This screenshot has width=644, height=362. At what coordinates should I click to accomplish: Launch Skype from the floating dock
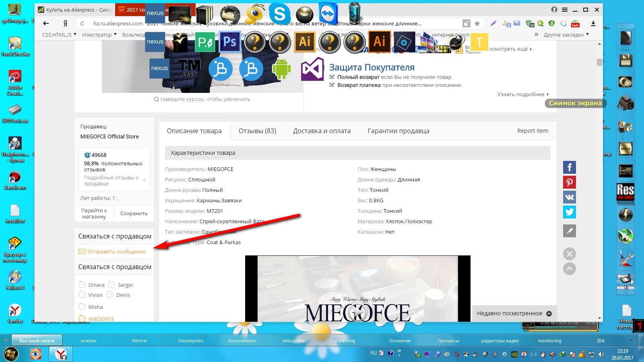279,13
